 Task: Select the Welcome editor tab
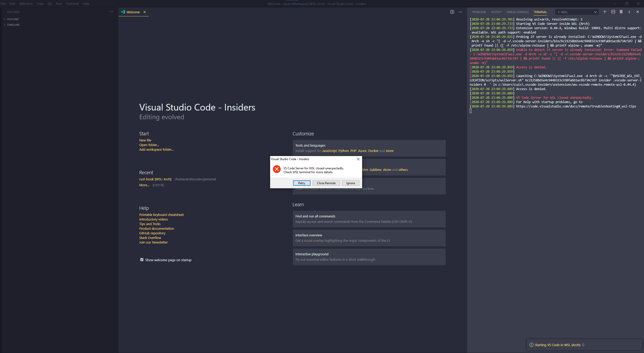(x=133, y=12)
